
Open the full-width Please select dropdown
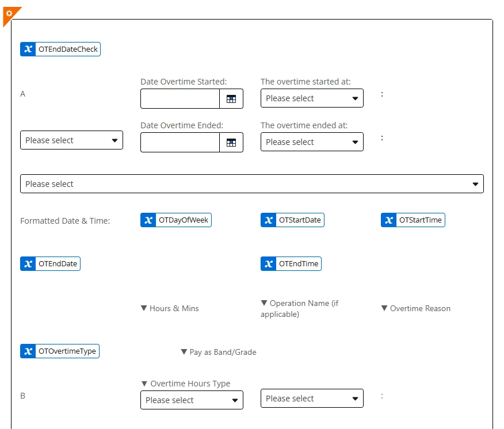coord(251,184)
